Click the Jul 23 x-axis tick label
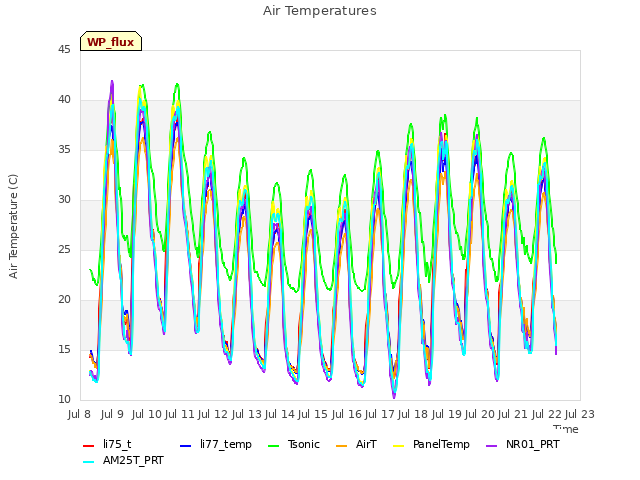 (x=580, y=414)
